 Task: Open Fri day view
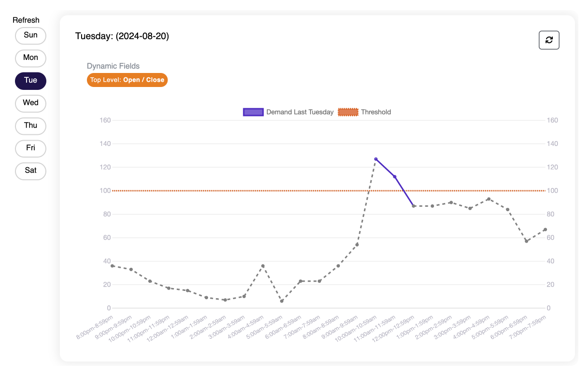(x=30, y=148)
